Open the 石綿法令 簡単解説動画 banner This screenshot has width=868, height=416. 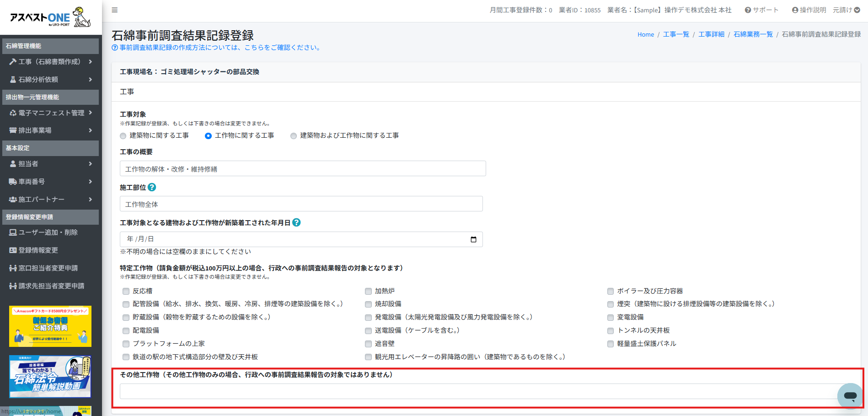[50, 377]
